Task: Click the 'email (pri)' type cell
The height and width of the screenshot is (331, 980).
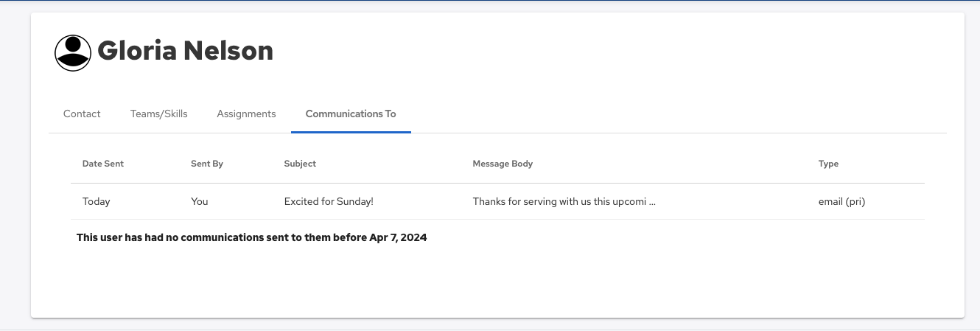Action: coord(841,201)
